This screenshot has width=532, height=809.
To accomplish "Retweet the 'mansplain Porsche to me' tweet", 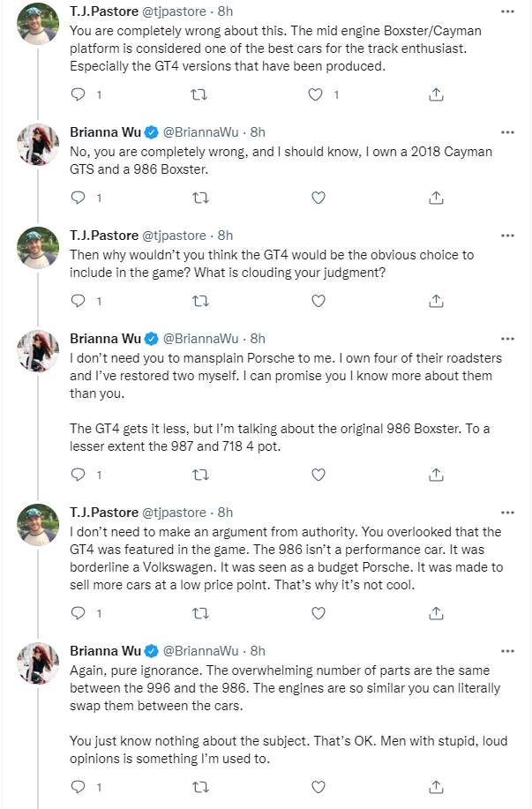I will click(200, 475).
